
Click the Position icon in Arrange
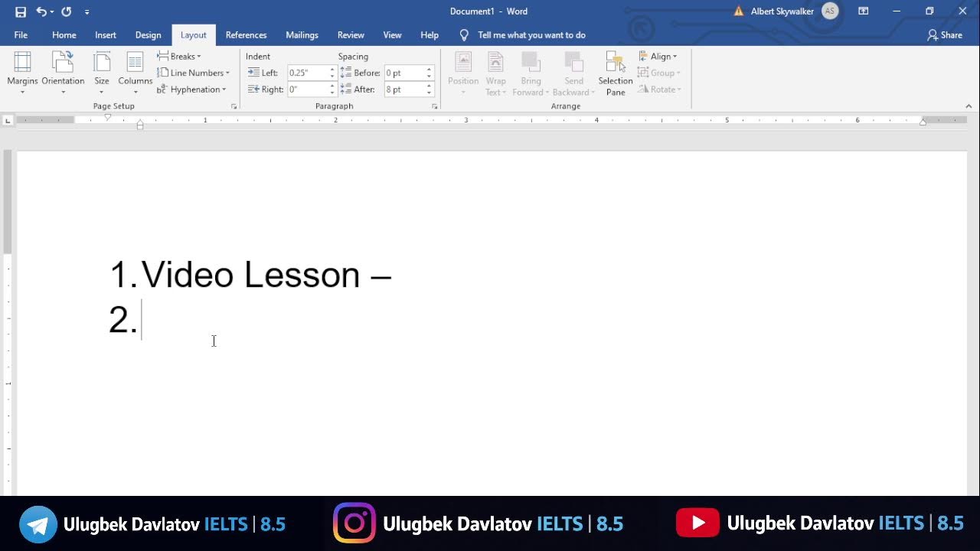coord(463,61)
